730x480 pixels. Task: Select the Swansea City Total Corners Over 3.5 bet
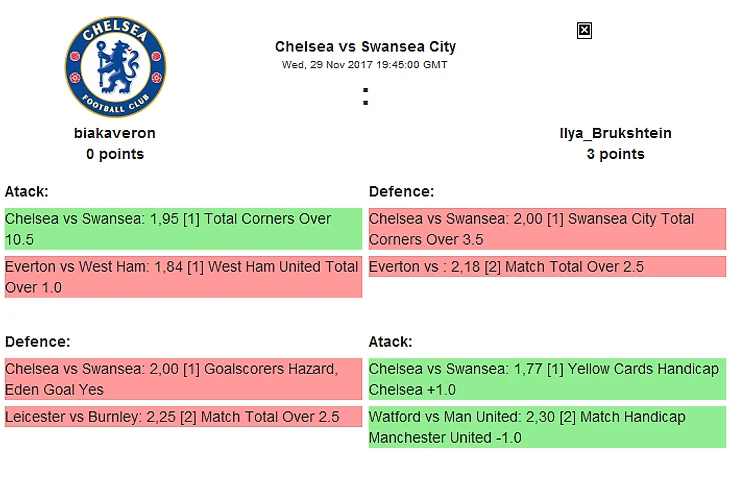pyautogui.click(x=546, y=229)
